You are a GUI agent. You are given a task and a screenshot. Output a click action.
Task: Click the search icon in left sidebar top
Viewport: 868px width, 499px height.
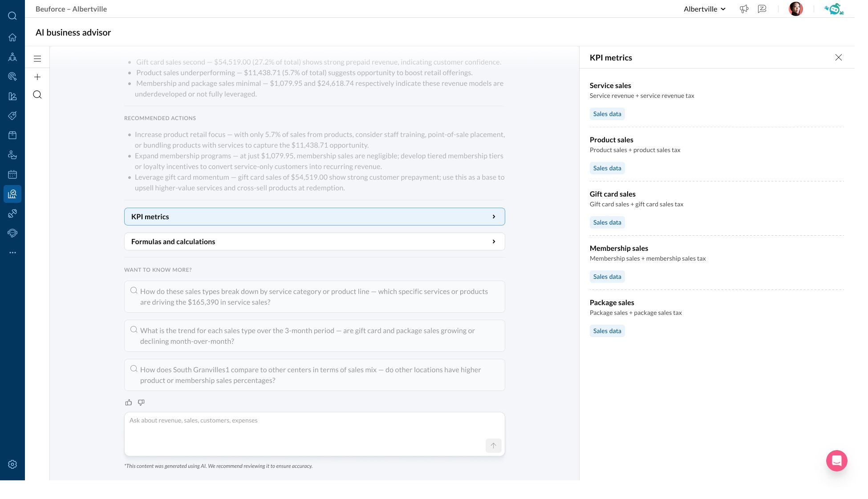tap(12, 16)
